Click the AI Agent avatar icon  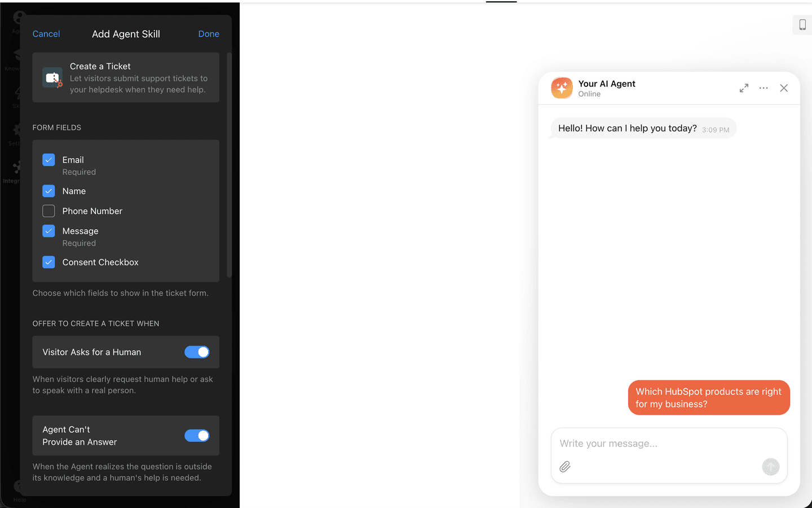pos(562,88)
